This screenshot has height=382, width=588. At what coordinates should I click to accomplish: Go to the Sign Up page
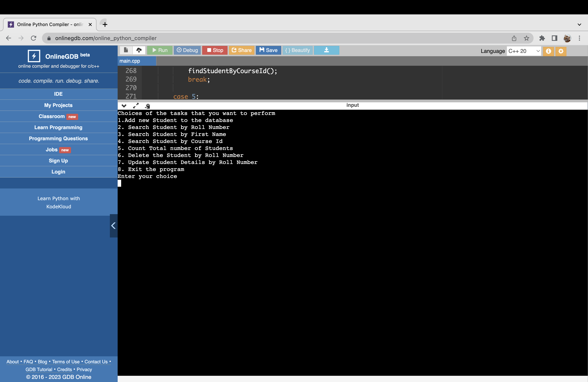[58, 161]
